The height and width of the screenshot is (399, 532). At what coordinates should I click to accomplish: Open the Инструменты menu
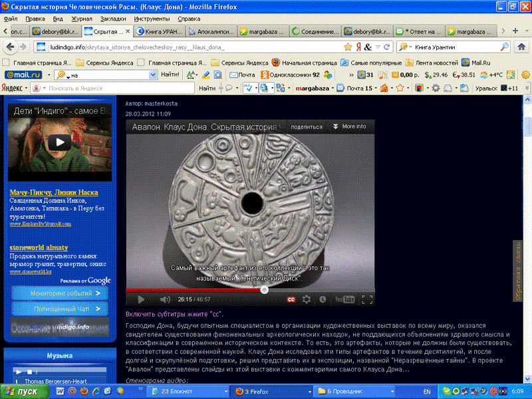[x=152, y=19]
